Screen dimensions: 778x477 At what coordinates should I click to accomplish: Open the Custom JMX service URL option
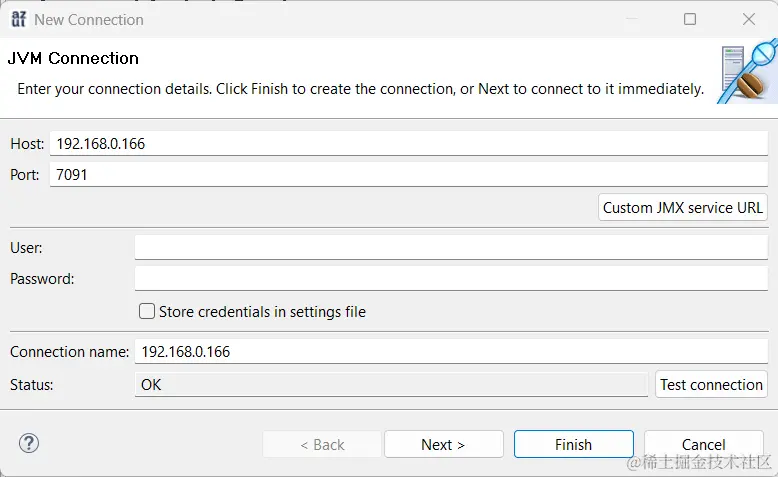(x=682, y=208)
